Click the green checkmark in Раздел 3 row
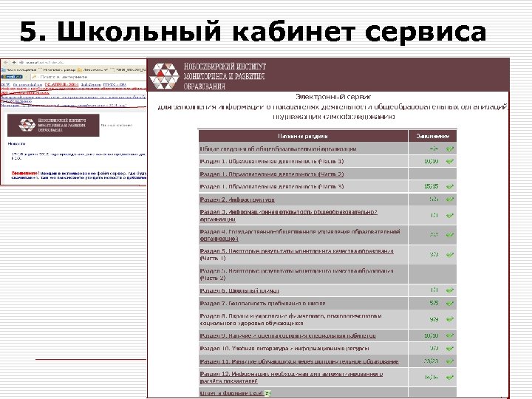The image size is (532, 399). [x=449, y=216]
